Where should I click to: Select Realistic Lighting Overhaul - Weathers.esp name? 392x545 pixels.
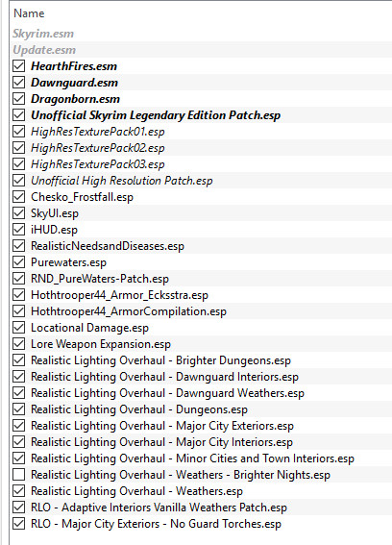(137, 491)
